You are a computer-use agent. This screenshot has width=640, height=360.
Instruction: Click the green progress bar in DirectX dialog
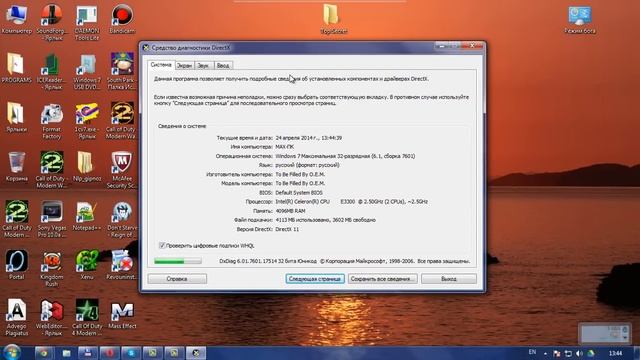(178, 261)
